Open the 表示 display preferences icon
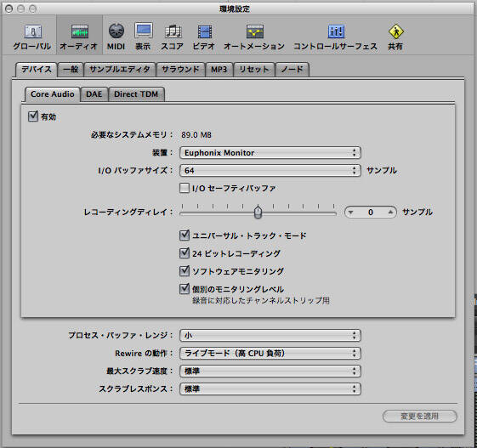The image size is (477, 448). tap(143, 37)
